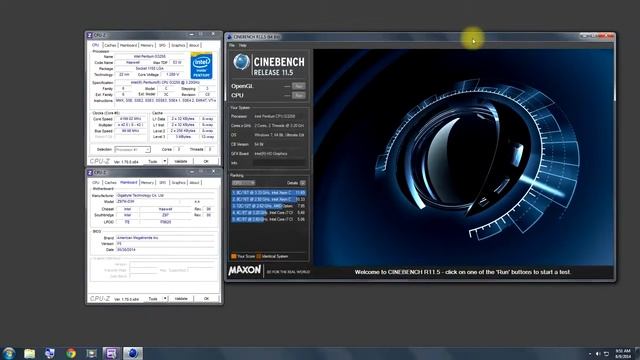Click the motherboard Manufacturer field
Screen dimensions: 640x360
pos(165,196)
